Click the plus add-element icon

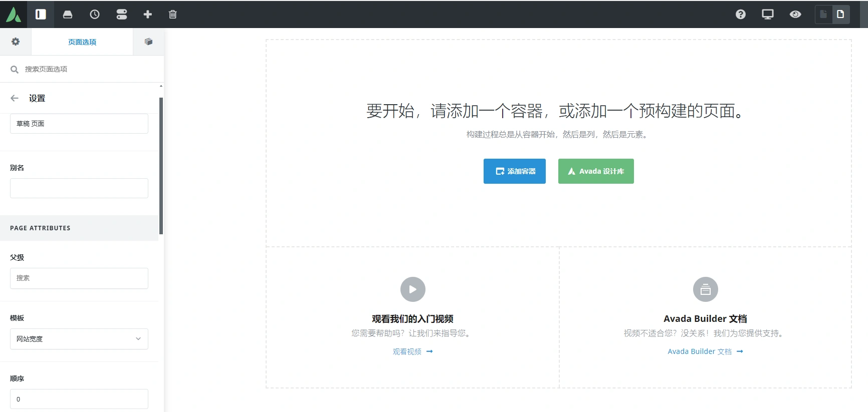click(148, 15)
